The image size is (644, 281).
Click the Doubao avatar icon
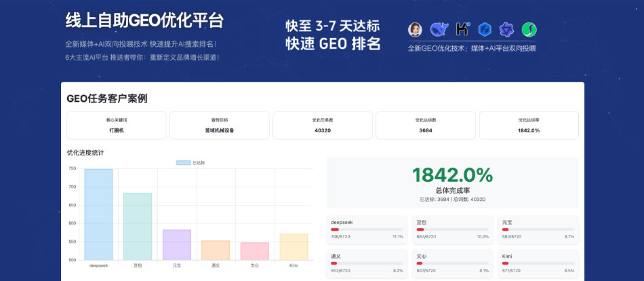click(415, 29)
